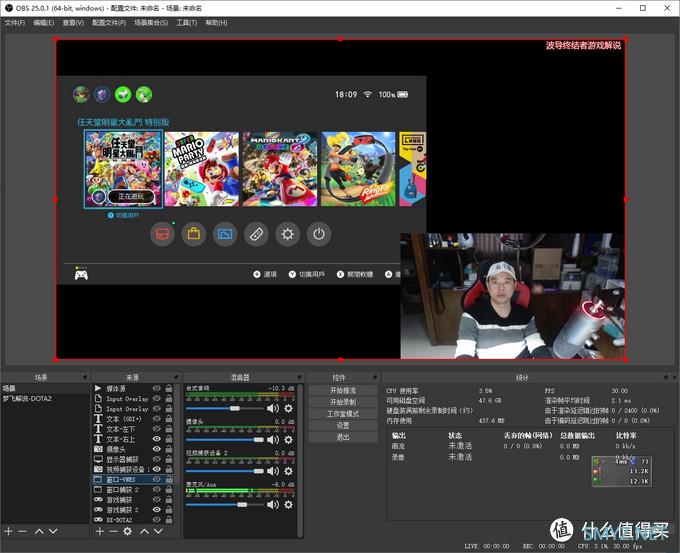
Task: Show the DI-DOTA2 source via eye icon
Action: click(x=157, y=520)
